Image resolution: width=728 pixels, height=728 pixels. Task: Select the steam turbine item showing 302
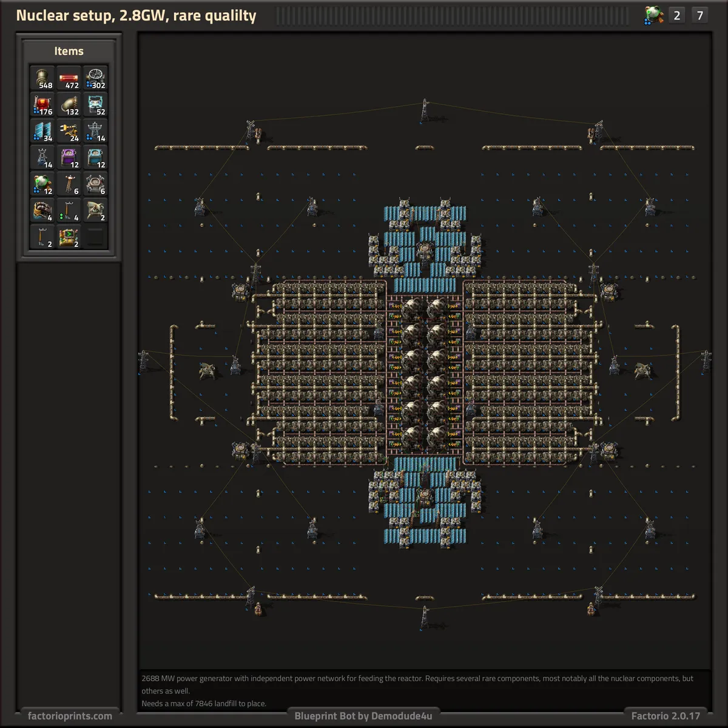click(x=95, y=78)
